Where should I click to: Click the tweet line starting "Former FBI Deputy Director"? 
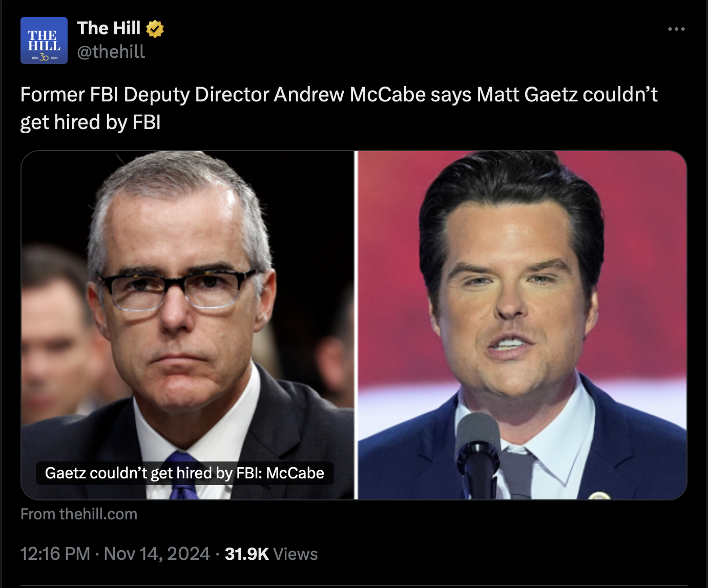point(339,95)
